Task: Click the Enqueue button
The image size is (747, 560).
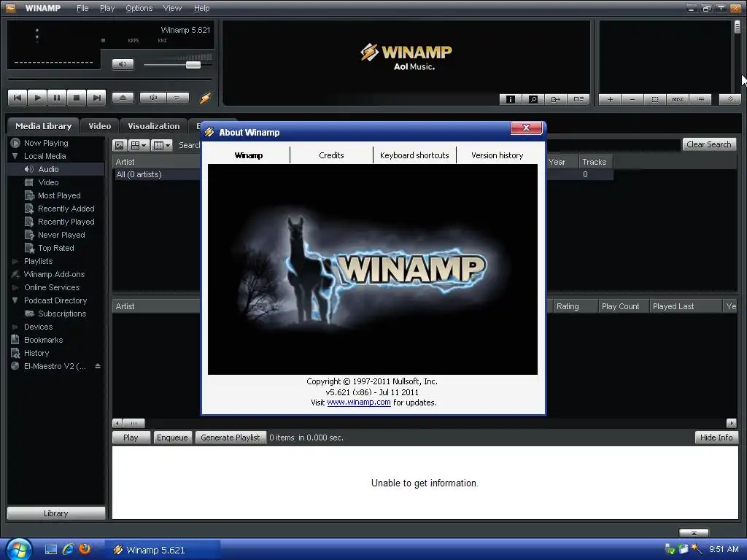Action: click(172, 437)
